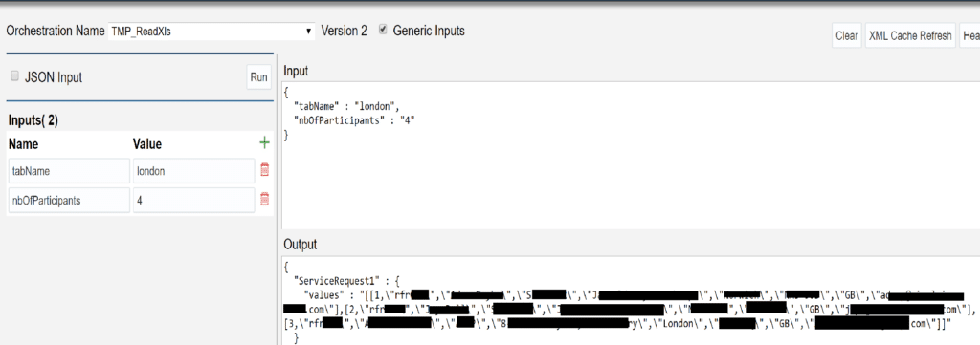The image size is (980, 345).
Task: Delete the tabName input row
Action: coord(264,170)
